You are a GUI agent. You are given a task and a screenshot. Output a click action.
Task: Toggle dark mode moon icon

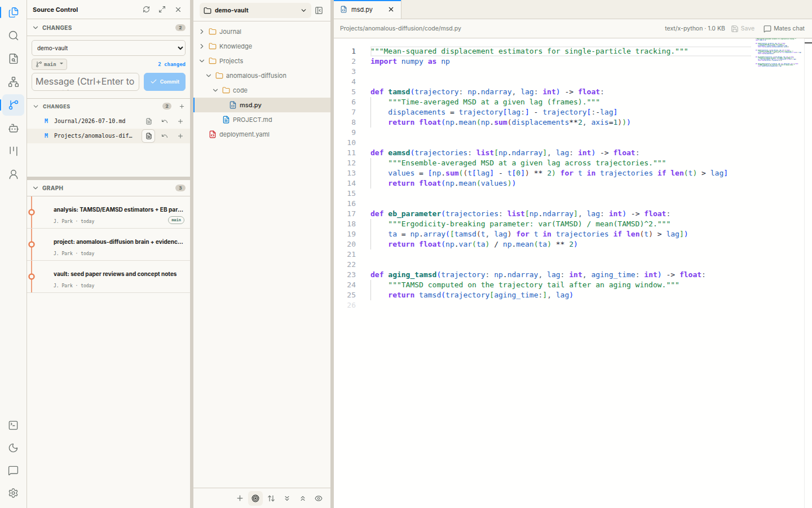tap(14, 448)
